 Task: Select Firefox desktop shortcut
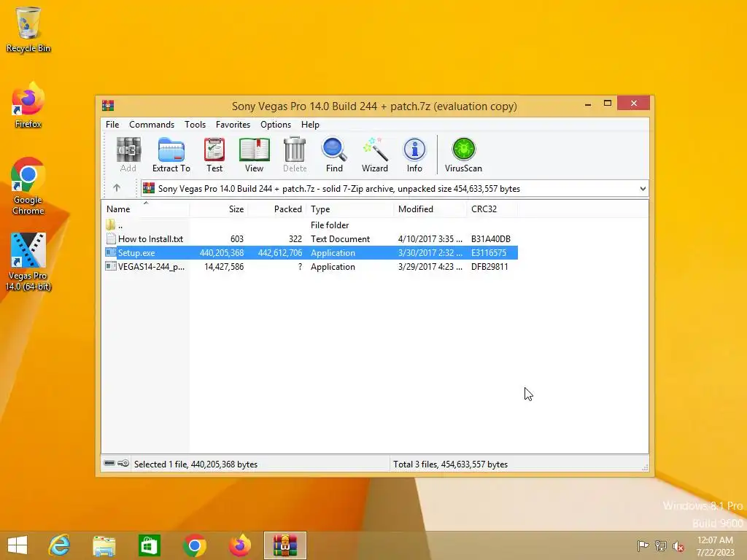[28, 105]
